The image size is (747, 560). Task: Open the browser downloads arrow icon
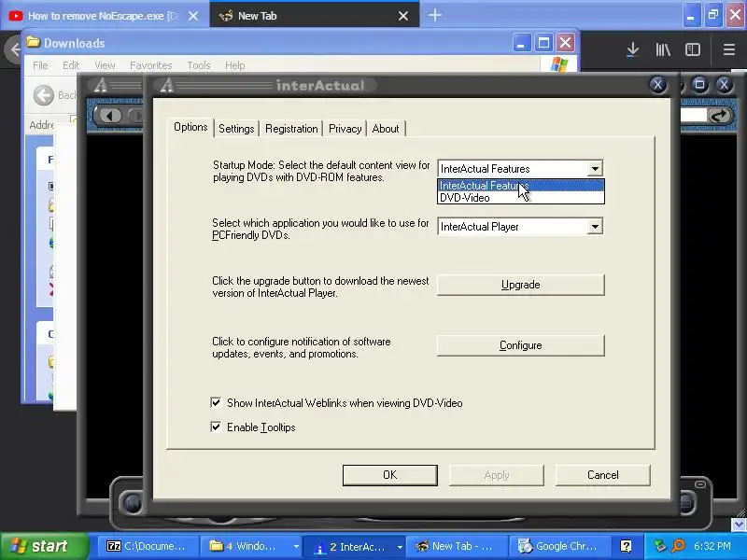coord(633,49)
